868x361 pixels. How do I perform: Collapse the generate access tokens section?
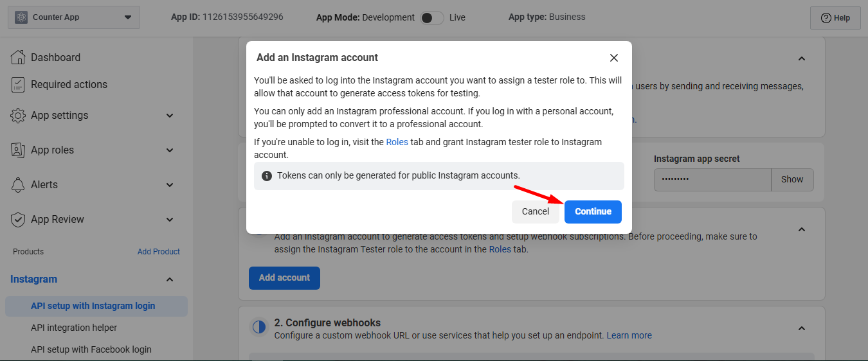[802, 229]
